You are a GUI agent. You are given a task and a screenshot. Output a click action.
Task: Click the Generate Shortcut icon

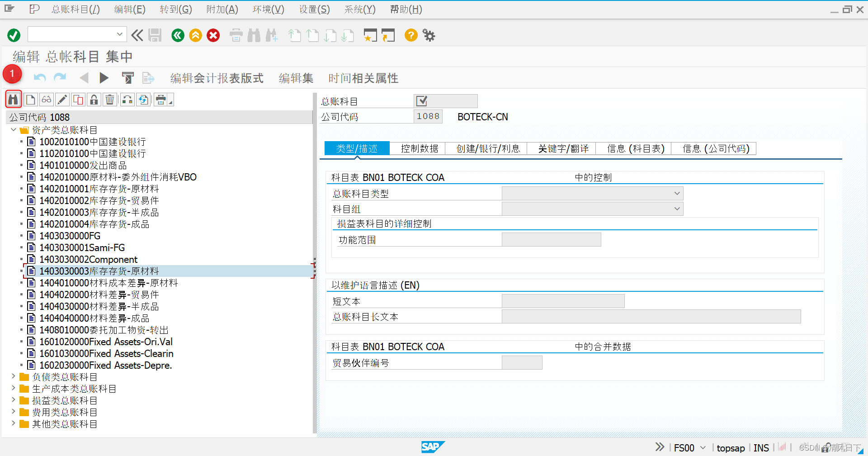[x=388, y=35]
